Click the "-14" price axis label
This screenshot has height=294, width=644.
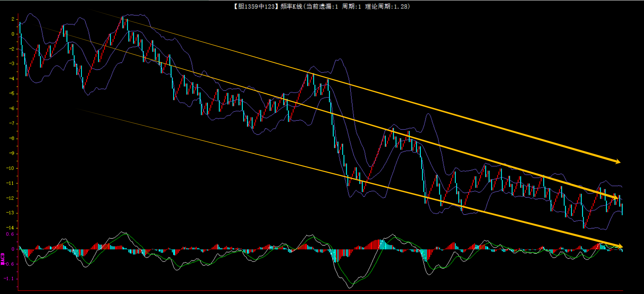click(x=11, y=228)
